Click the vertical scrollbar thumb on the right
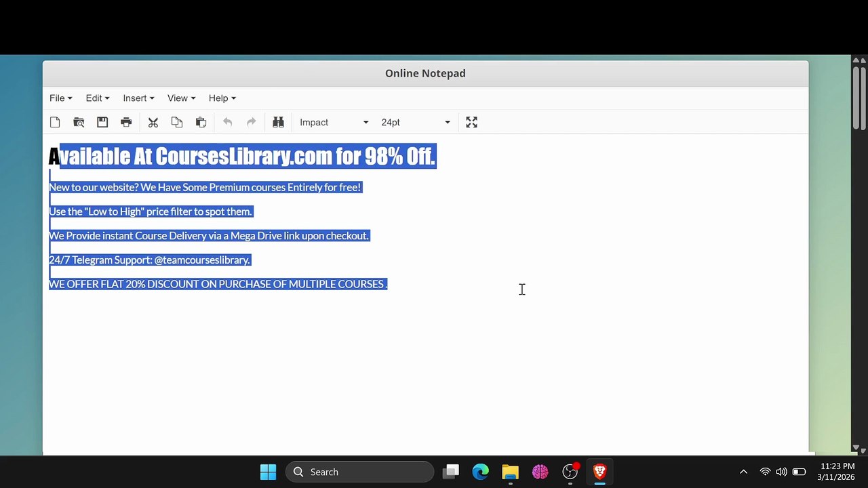Image resolution: width=868 pixels, height=488 pixels. click(x=857, y=98)
